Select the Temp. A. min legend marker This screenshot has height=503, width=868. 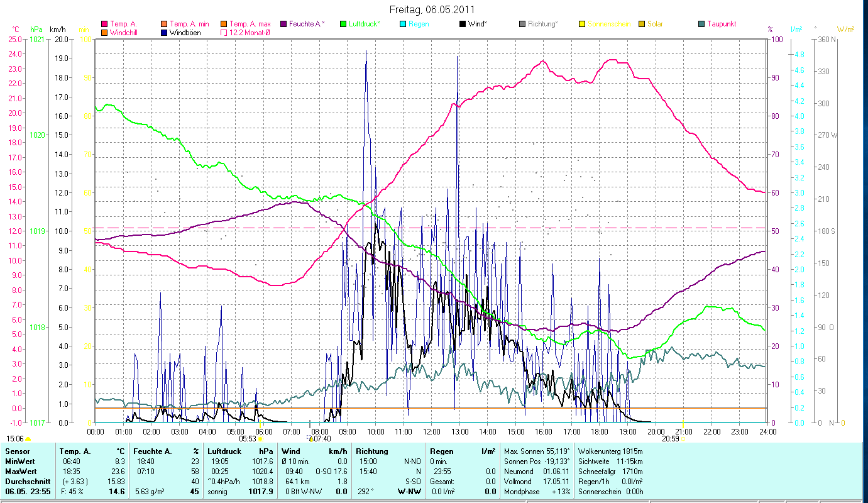(x=164, y=24)
